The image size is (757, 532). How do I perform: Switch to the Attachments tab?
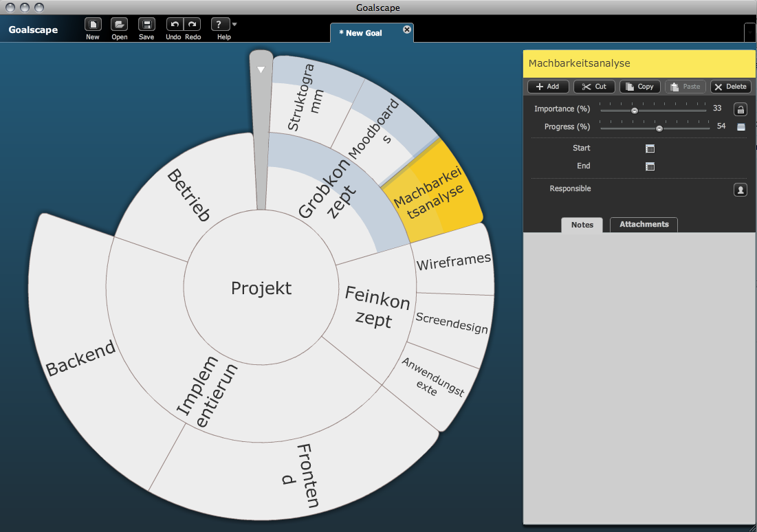click(644, 225)
